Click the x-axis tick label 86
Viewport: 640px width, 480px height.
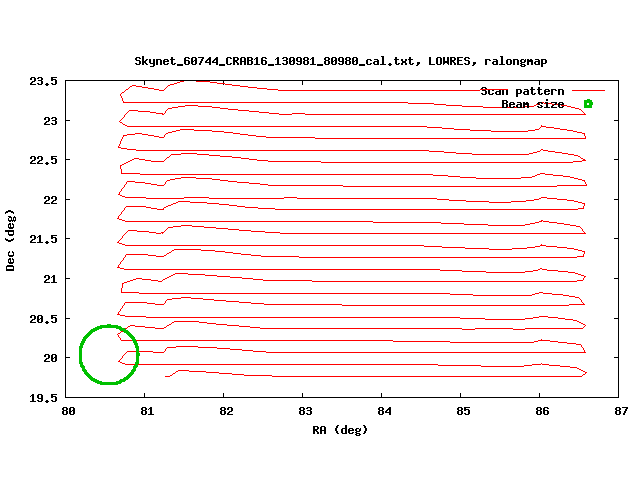coord(542,411)
